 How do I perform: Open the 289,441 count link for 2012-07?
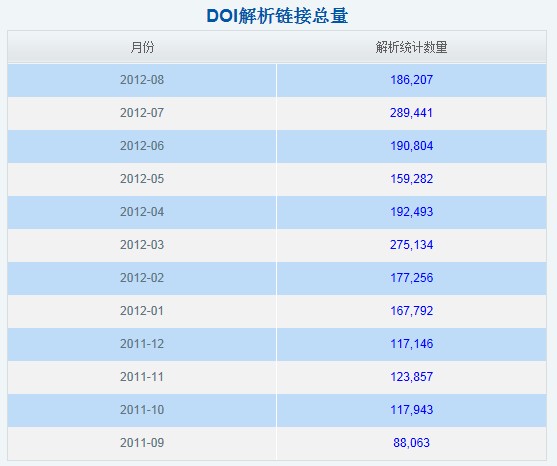pyautogui.click(x=411, y=113)
